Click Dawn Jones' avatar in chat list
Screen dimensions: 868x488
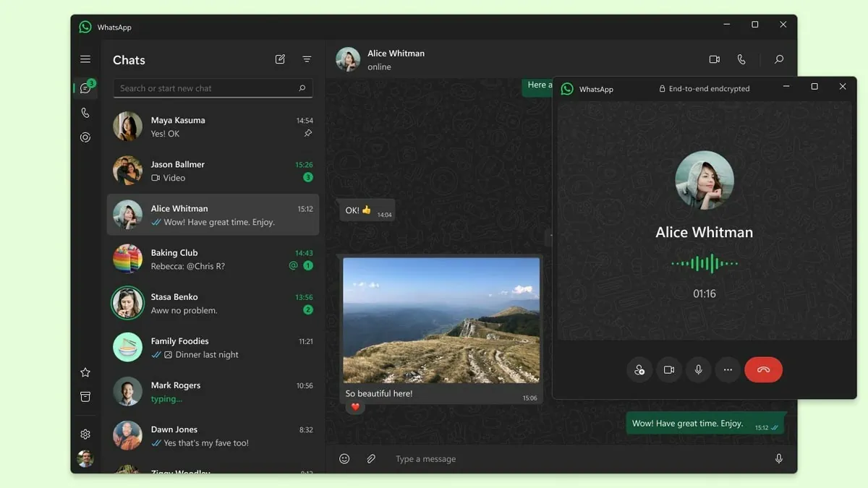[x=127, y=435]
